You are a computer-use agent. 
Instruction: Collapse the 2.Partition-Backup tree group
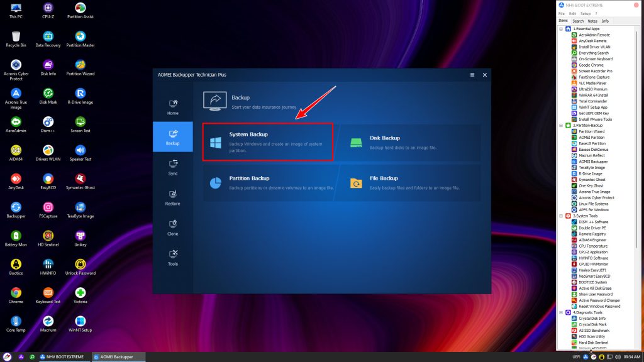click(x=561, y=126)
